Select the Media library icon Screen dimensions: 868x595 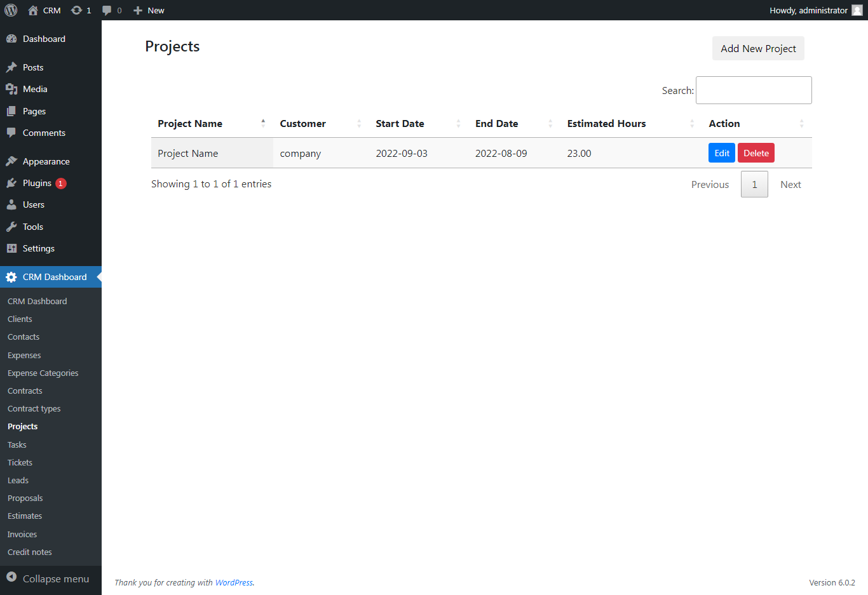[x=13, y=89]
